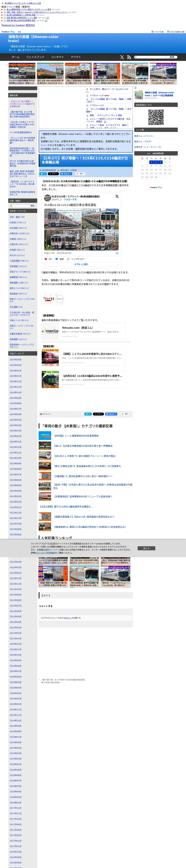Screen dimensions: 186x868
Task: Click the Hatena B! button under the article title
Action: (43, 174)
